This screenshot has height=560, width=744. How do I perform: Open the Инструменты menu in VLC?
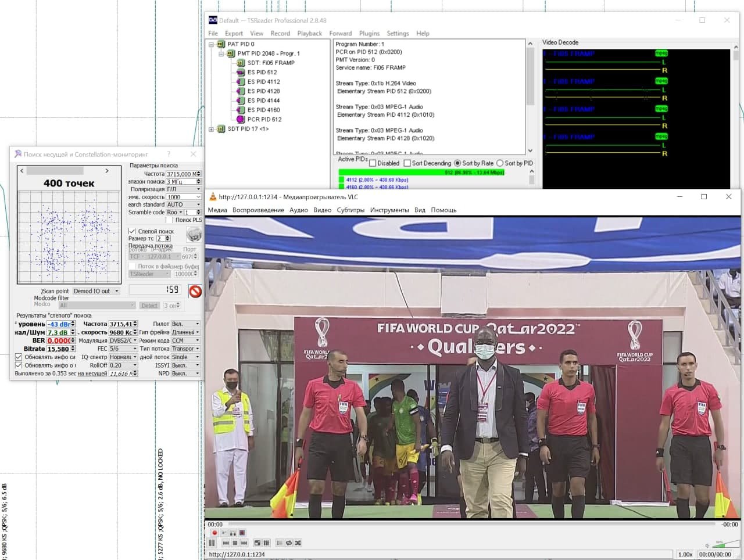[389, 210]
